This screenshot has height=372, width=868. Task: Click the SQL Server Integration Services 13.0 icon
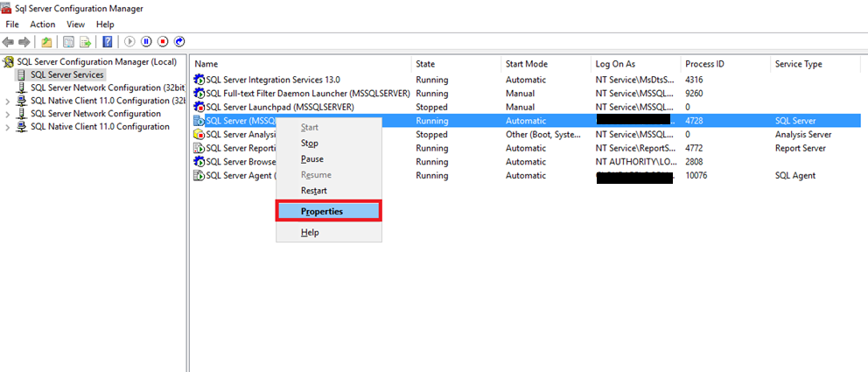199,80
